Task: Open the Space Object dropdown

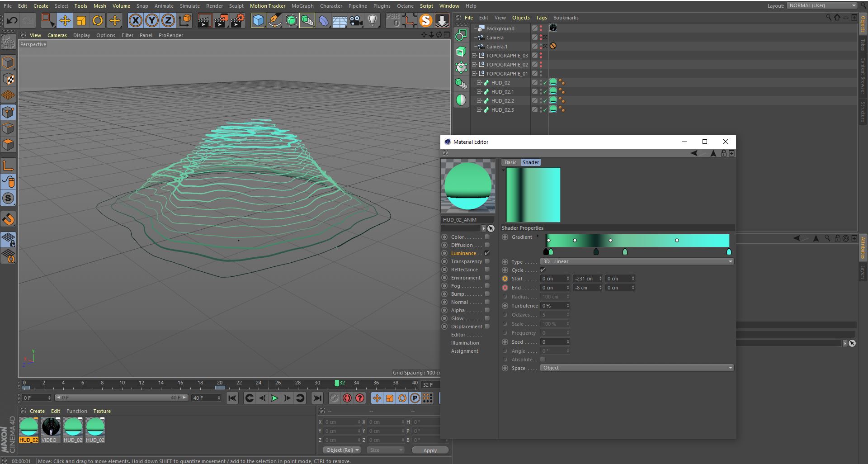Action: [637, 368]
